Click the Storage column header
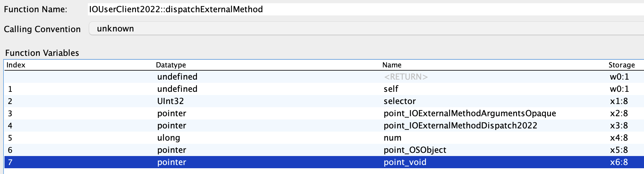 (622, 65)
